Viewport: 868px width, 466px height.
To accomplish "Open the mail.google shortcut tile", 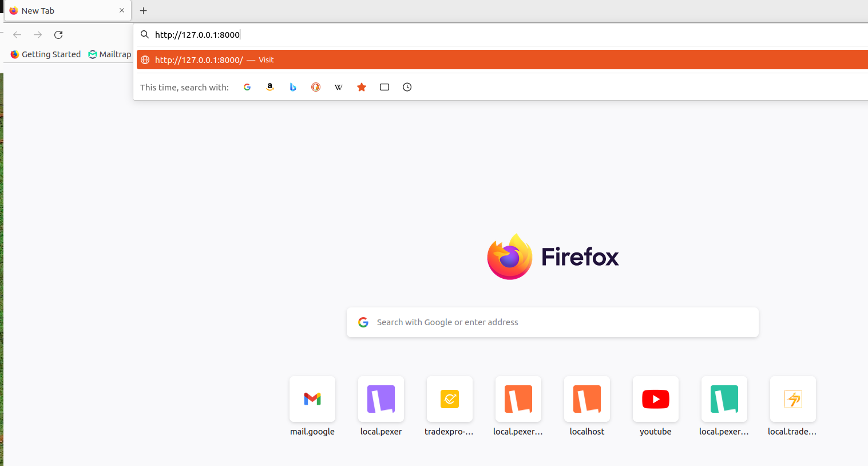I will coord(312,399).
